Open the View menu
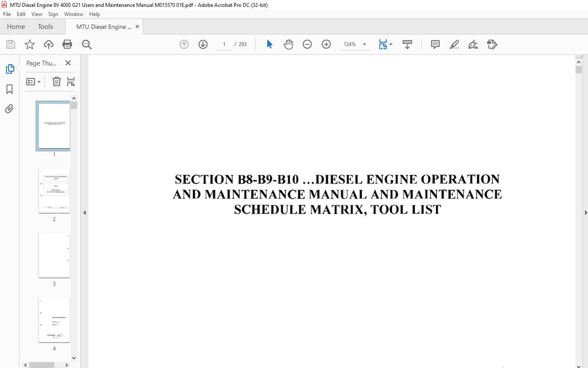 pyautogui.click(x=37, y=14)
